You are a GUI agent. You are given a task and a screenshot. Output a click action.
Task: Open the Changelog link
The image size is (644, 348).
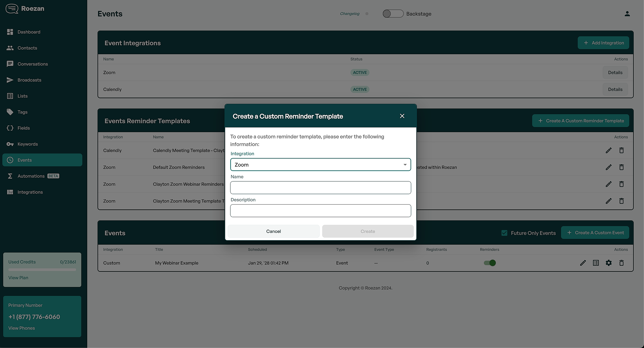tap(349, 14)
